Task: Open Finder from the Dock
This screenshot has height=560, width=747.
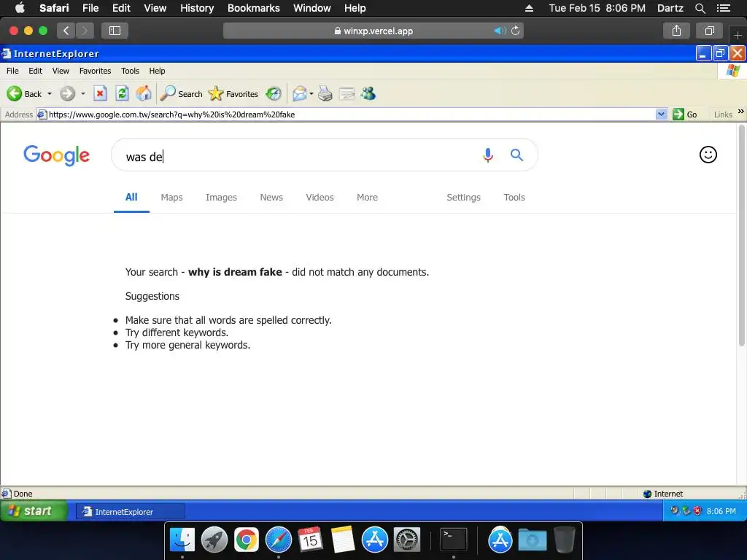Action: pos(182,540)
